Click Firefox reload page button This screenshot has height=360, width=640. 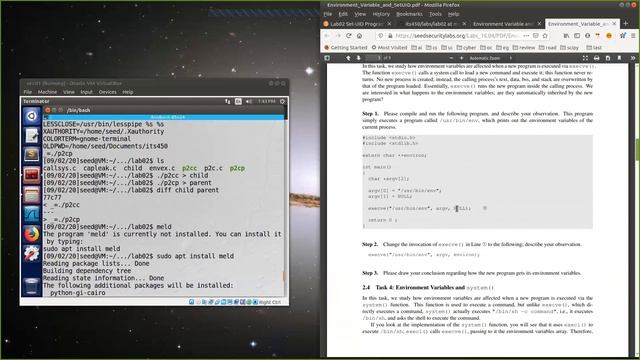point(349,36)
